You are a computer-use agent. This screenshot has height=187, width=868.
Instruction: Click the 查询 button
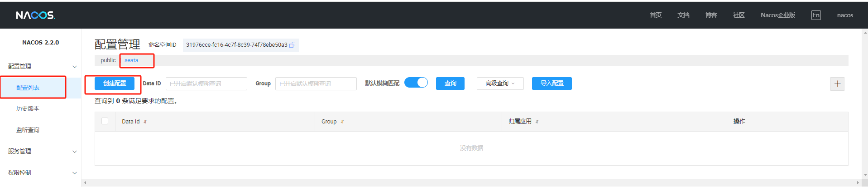pyautogui.click(x=450, y=84)
